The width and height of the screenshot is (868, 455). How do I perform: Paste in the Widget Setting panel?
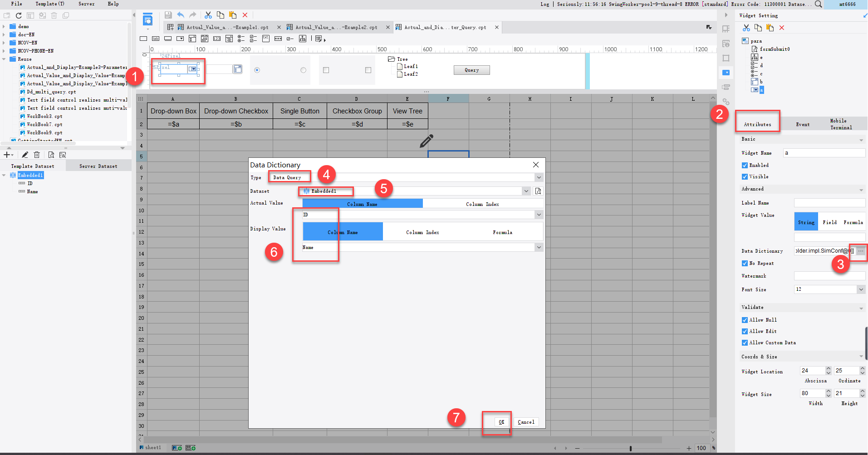(770, 28)
